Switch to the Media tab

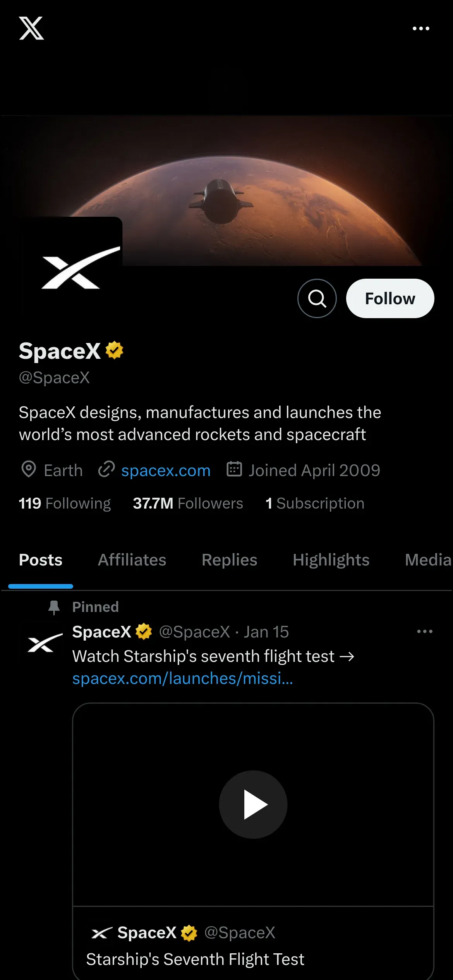[x=428, y=560]
